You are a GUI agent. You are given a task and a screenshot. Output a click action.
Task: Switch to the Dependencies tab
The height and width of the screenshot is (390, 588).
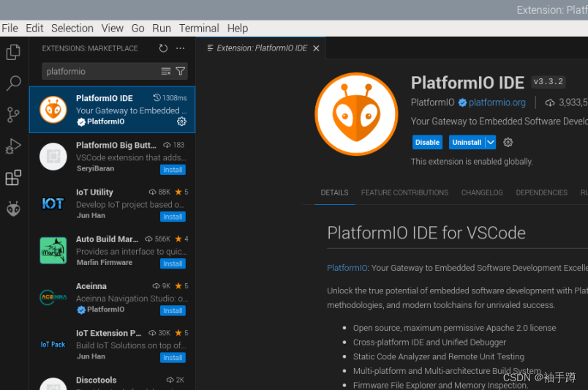(541, 192)
